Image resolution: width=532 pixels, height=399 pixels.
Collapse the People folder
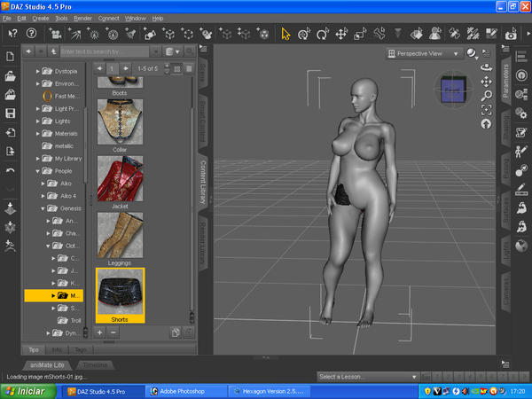coord(37,171)
